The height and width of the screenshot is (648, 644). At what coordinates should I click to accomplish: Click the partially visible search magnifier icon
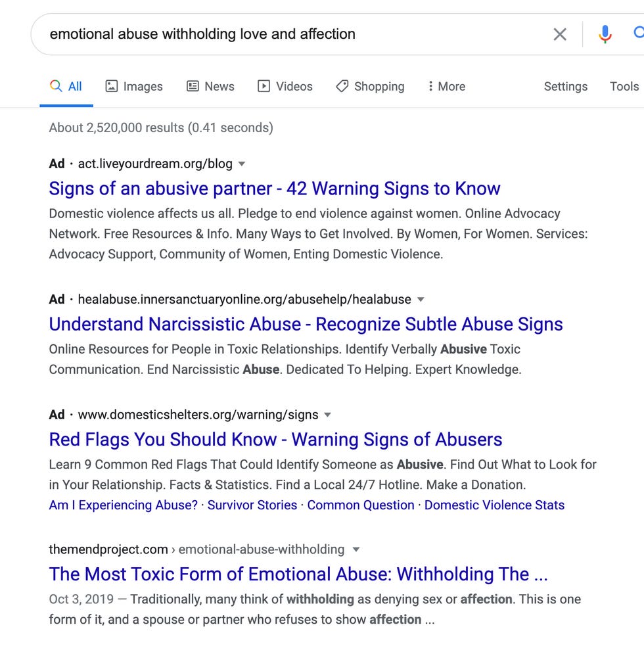coord(639,32)
